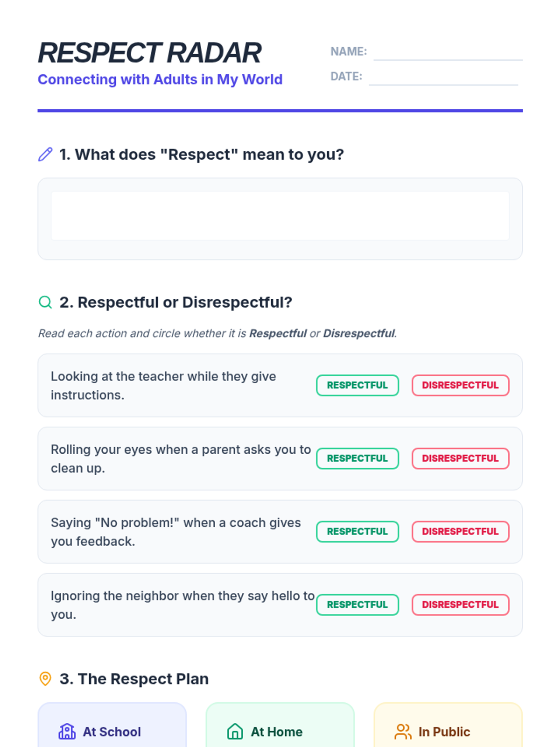Screen dimensions: 560x747
Task: Click the people icon for In Public
Action: click(x=403, y=731)
